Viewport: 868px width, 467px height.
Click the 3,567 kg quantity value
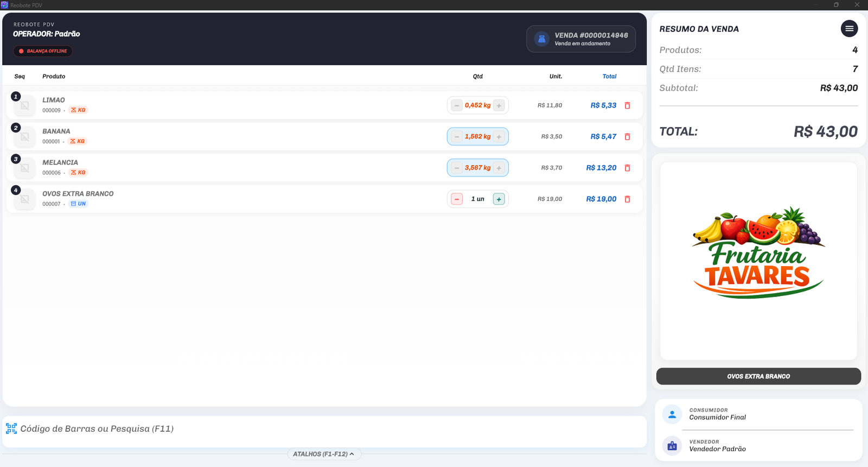pyautogui.click(x=477, y=168)
